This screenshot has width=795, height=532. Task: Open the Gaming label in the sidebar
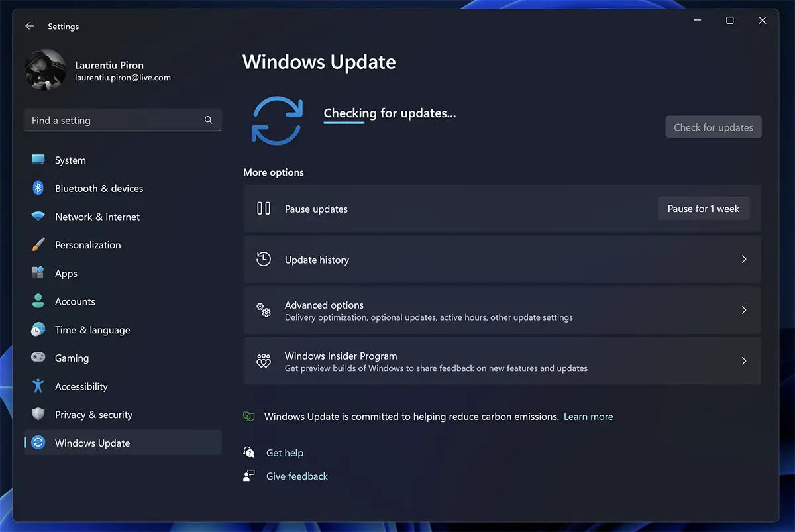click(x=72, y=358)
